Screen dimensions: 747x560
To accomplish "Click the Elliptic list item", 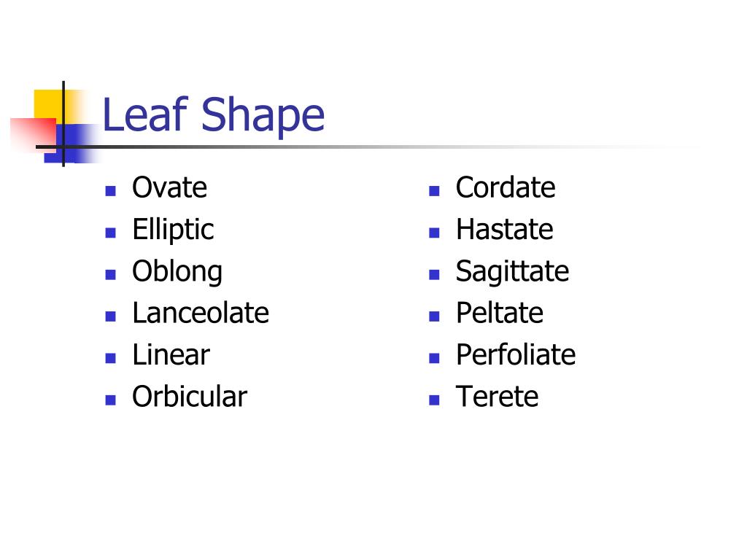I will 173,230.
